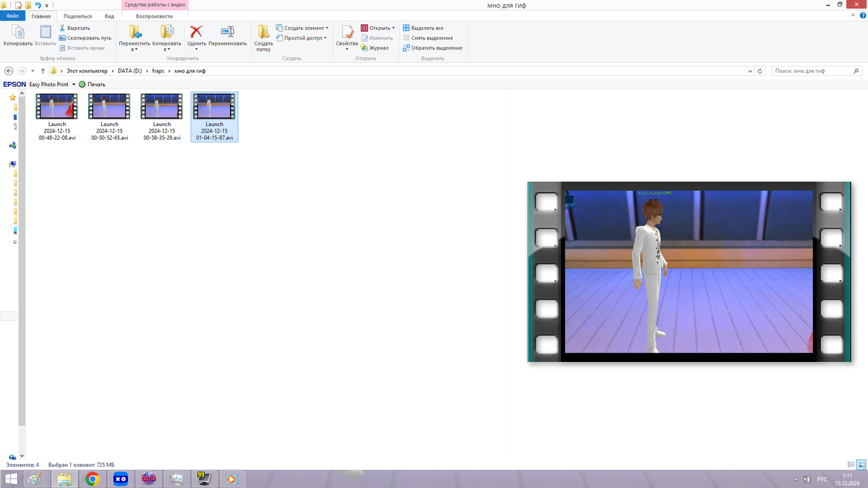Open Удалить dropdown arrow

click(x=196, y=49)
